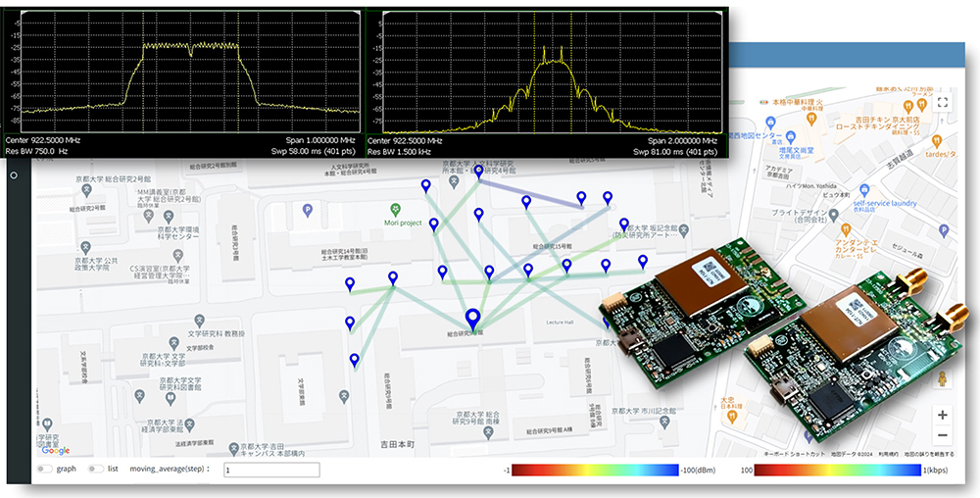Click the Mori project map pin
980x498 pixels.
(395, 210)
